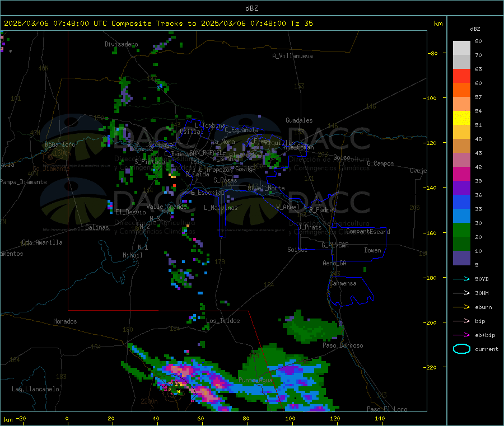
Task: Pick the slate purple 10–5 dBZ swatch
Action: tap(461, 258)
